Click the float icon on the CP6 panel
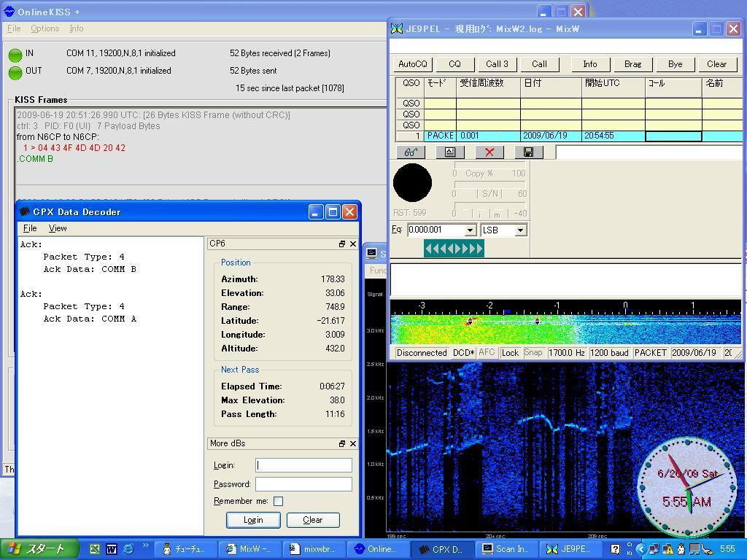This screenshot has width=747, height=560. pyautogui.click(x=341, y=244)
